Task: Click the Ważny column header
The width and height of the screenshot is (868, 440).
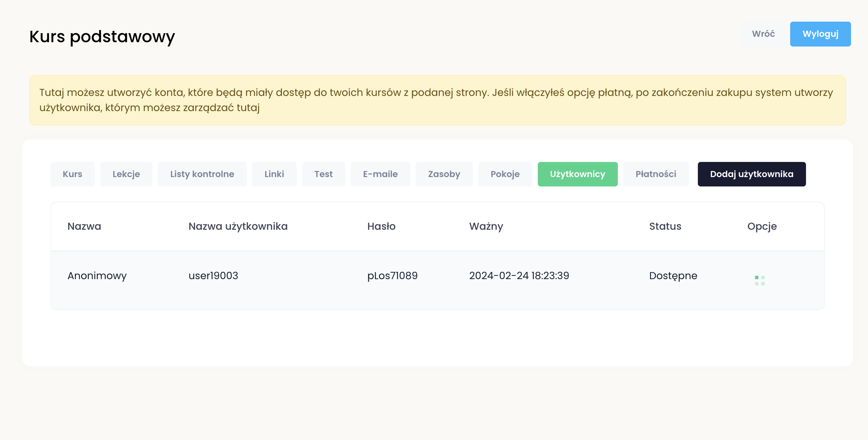Action: point(486,226)
